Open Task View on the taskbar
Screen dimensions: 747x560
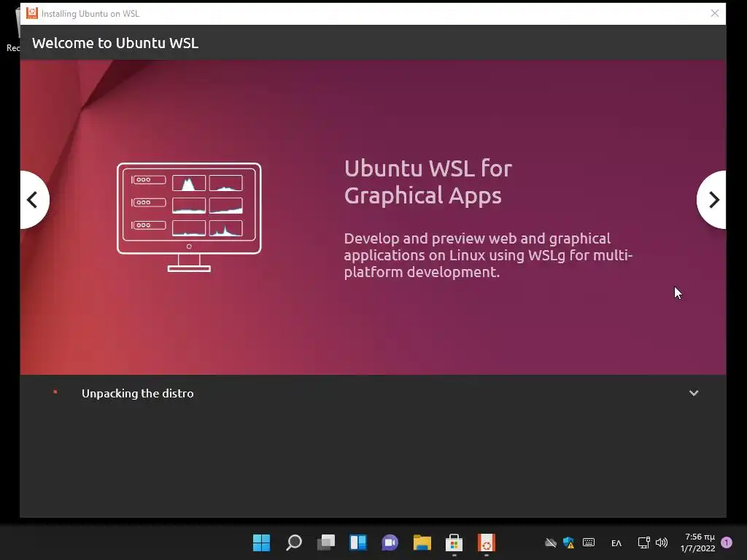click(x=326, y=542)
